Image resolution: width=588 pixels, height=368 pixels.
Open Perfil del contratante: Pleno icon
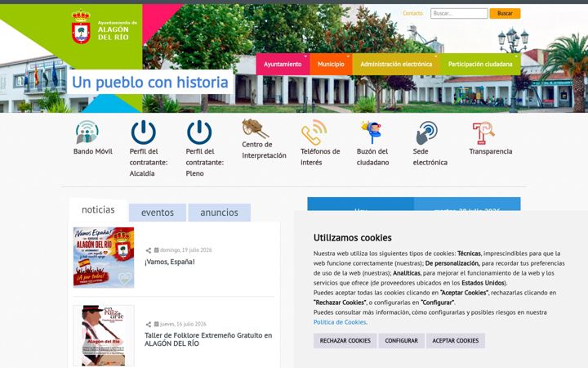click(x=199, y=132)
